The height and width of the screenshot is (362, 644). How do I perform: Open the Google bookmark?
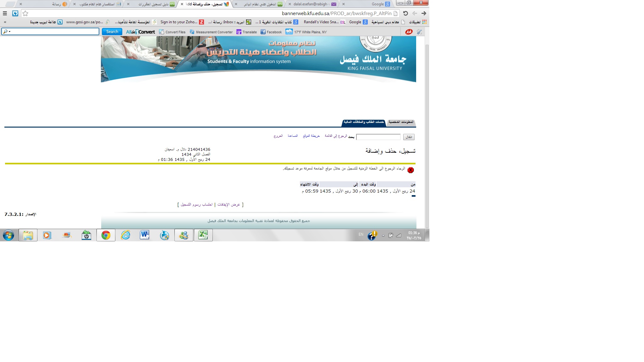(358, 22)
